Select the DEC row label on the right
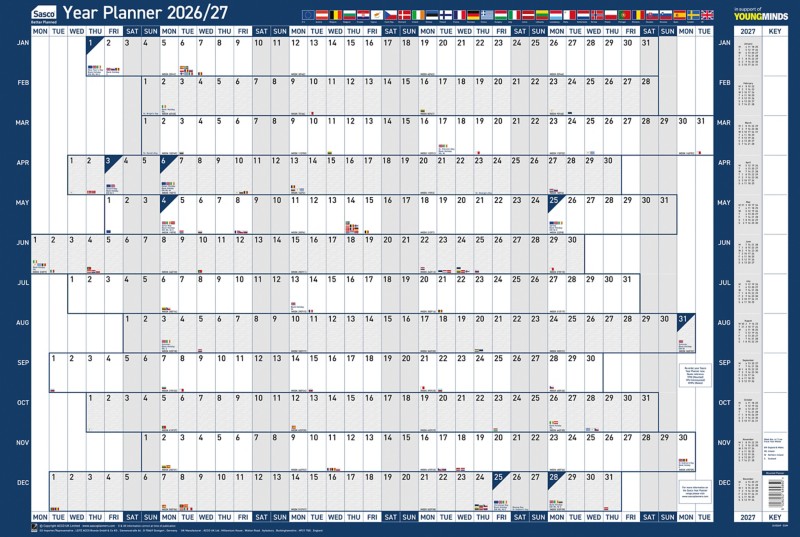800x537 pixels. [x=724, y=481]
